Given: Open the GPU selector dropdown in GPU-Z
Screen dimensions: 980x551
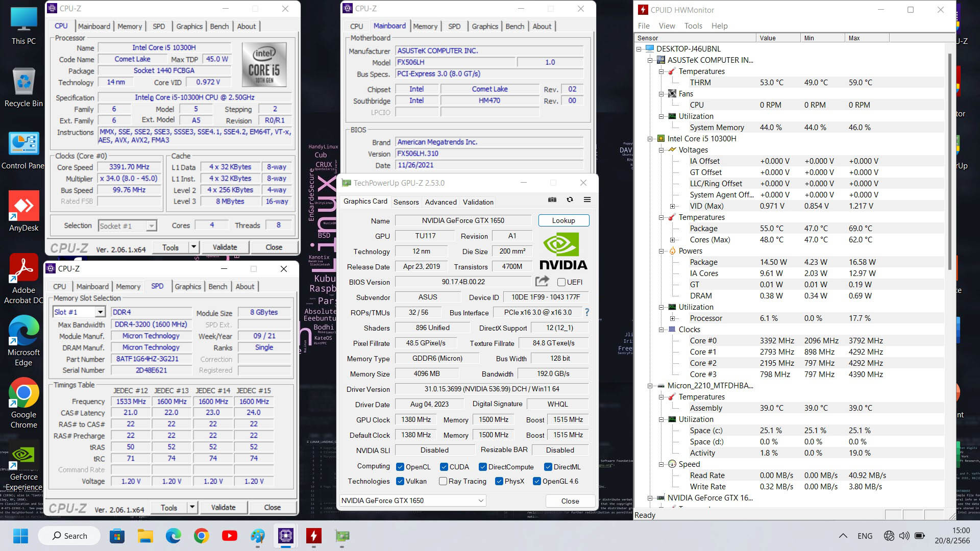Looking at the screenshot, I should 412,500.
